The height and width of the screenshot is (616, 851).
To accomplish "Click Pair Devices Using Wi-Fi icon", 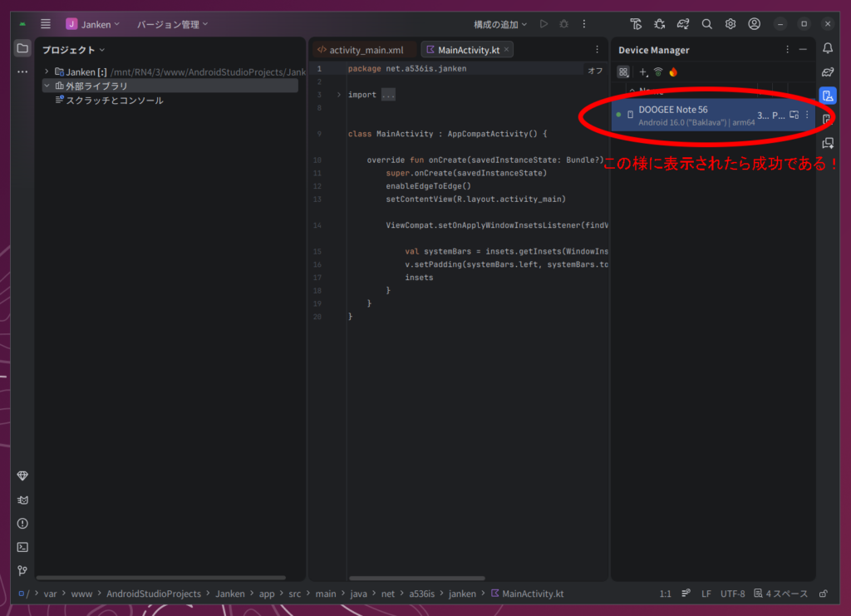I will [x=658, y=72].
